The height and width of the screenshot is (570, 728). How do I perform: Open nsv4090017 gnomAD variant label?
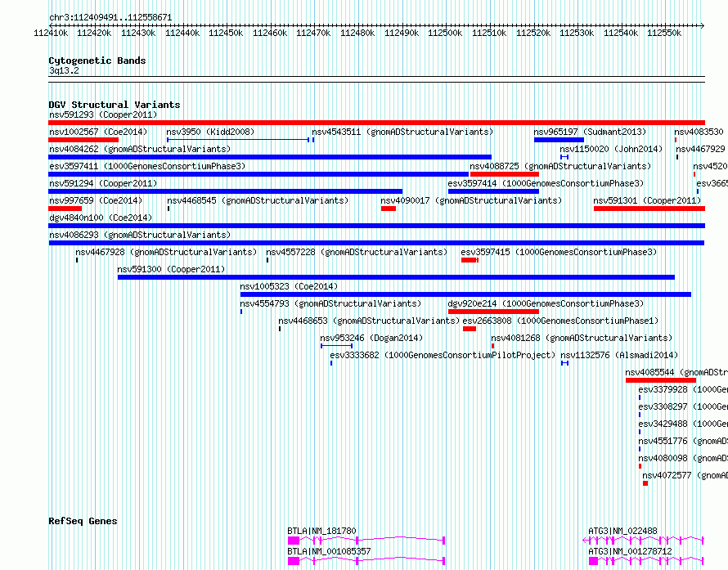(x=471, y=200)
